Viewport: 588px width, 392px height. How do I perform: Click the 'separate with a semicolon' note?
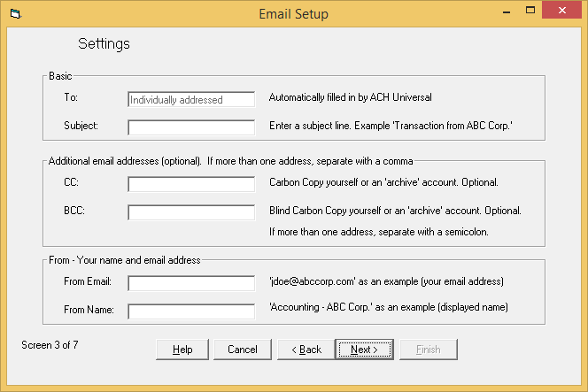379,232
